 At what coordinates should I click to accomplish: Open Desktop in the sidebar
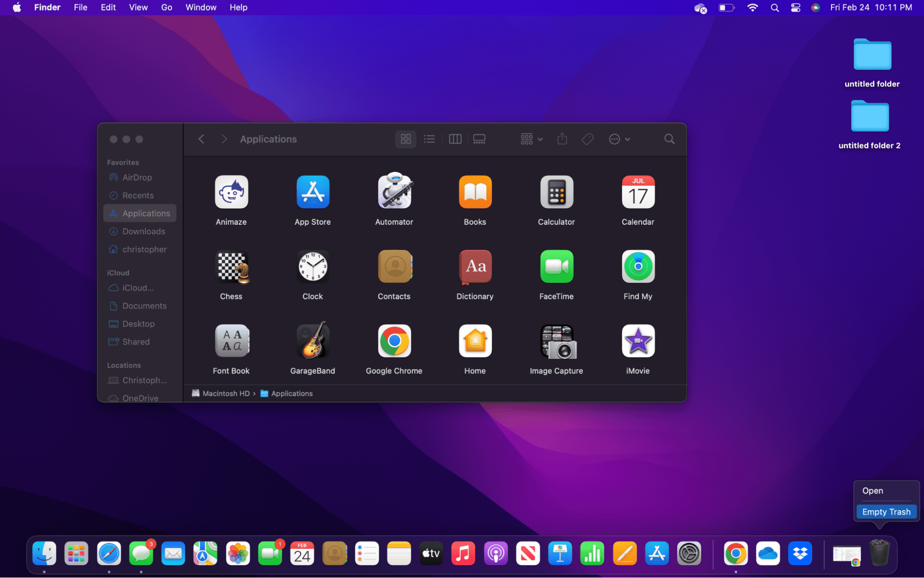tap(140, 324)
